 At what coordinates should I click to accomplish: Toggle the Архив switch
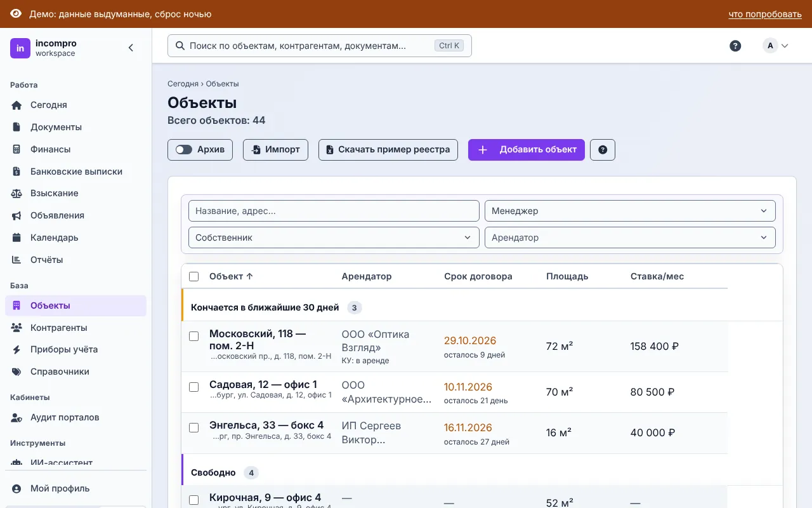184,150
